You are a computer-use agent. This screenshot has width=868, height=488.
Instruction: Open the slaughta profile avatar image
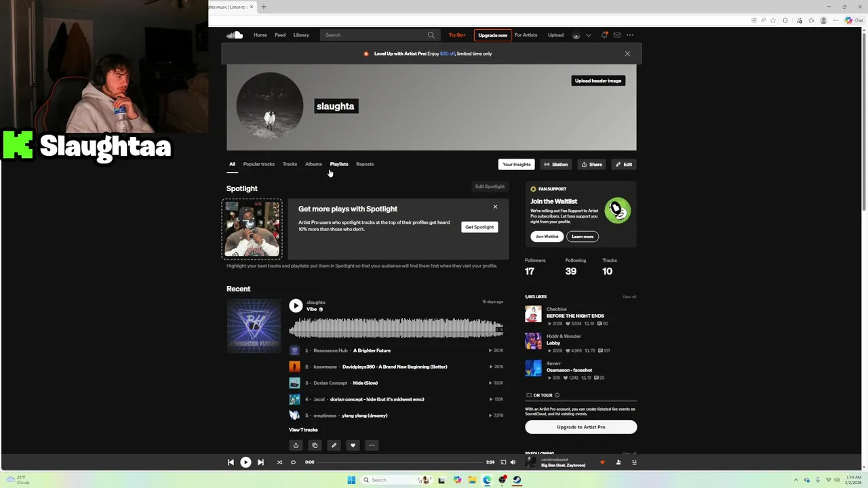click(x=270, y=106)
